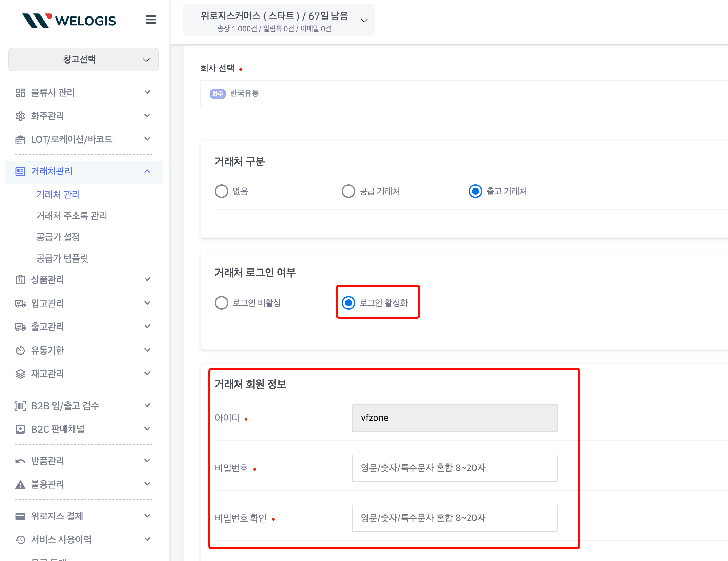728x561 pixels.
Task: Select the 공급 거래처 radio button
Action: [348, 191]
